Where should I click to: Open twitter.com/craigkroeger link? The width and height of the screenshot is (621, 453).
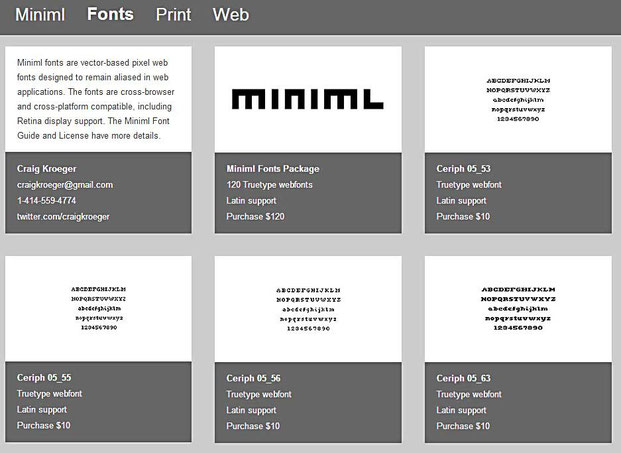click(63, 217)
